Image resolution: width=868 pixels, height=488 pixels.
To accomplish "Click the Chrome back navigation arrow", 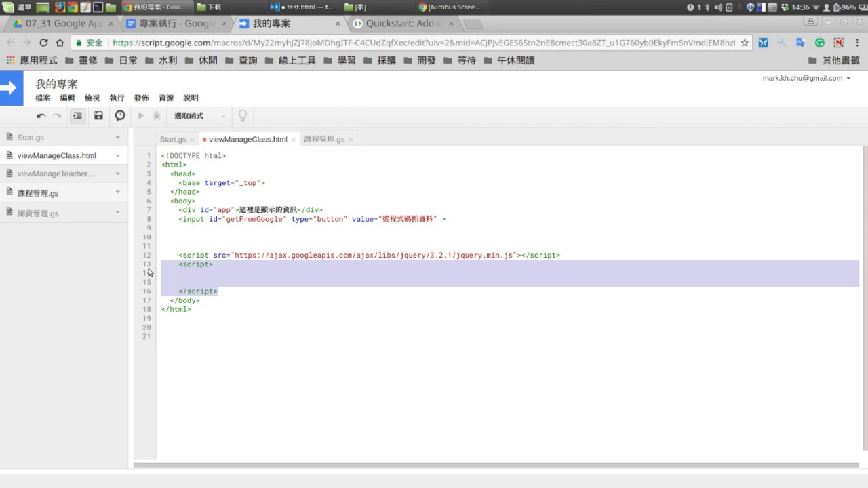I will [10, 43].
